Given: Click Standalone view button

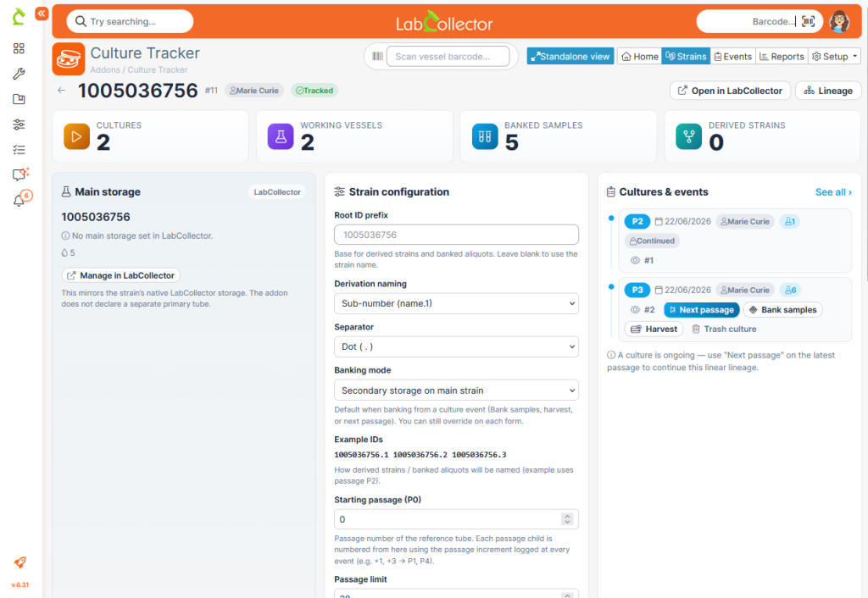Looking at the screenshot, I should pos(570,57).
